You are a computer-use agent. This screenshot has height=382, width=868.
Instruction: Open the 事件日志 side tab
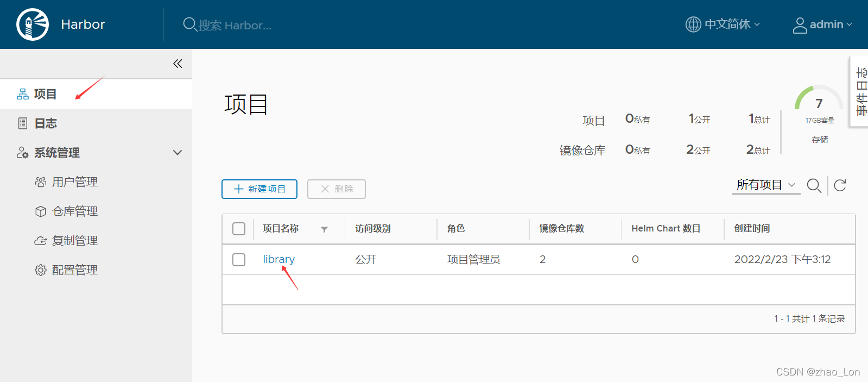pyautogui.click(x=860, y=91)
